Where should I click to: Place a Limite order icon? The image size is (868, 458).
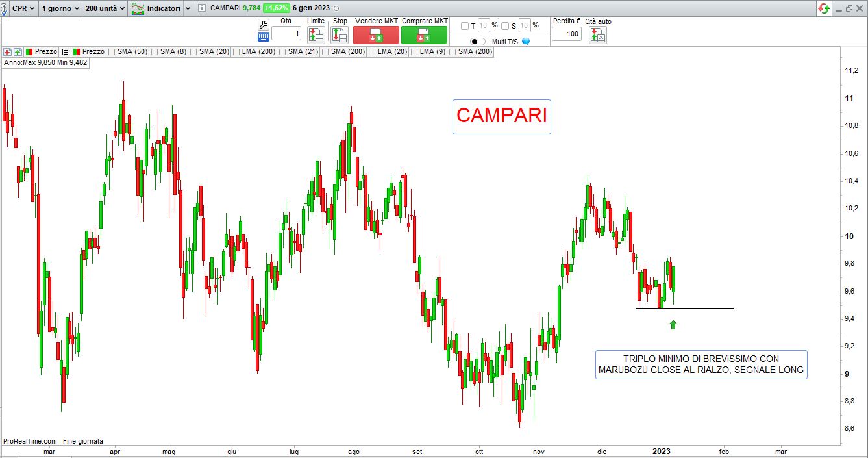(x=316, y=34)
